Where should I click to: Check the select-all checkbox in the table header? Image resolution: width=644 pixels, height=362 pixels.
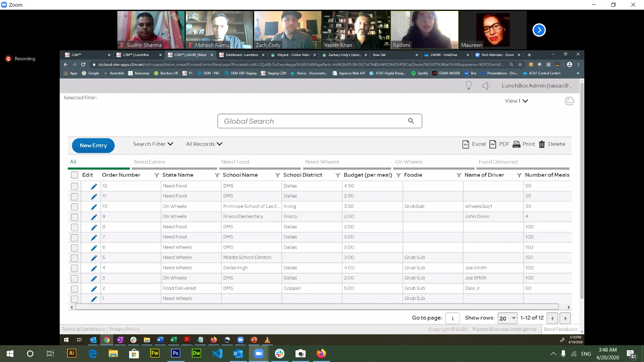74,175
